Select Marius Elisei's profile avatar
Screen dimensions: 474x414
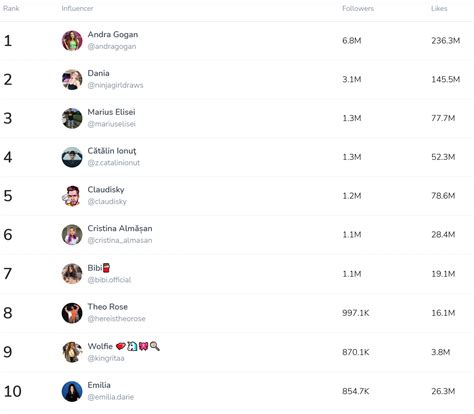tap(72, 118)
